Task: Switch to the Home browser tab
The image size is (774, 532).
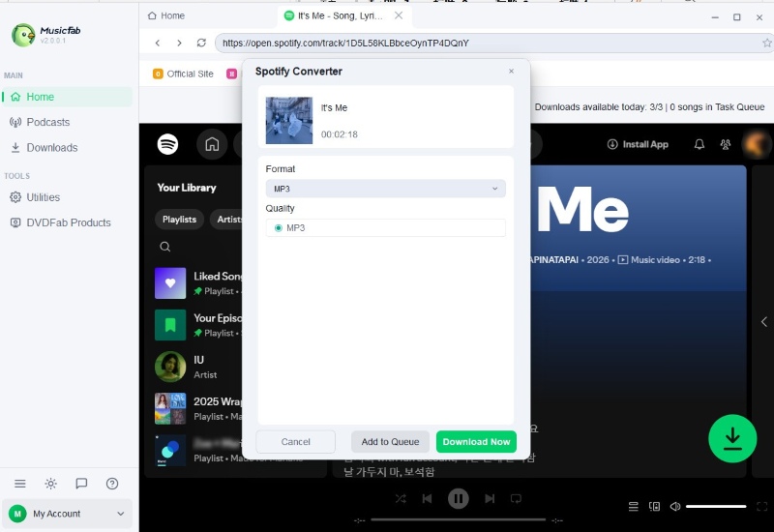Action: click(x=166, y=15)
